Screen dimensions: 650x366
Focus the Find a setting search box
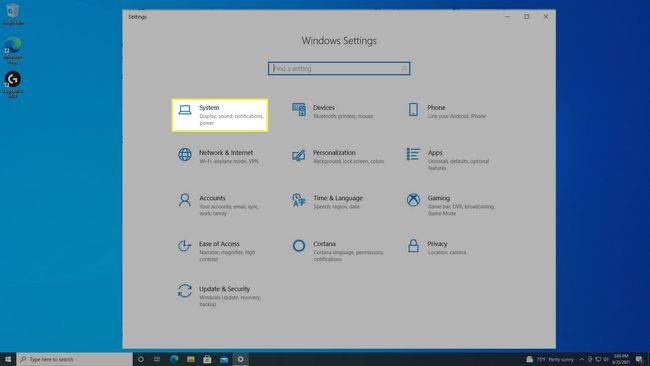click(x=339, y=68)
